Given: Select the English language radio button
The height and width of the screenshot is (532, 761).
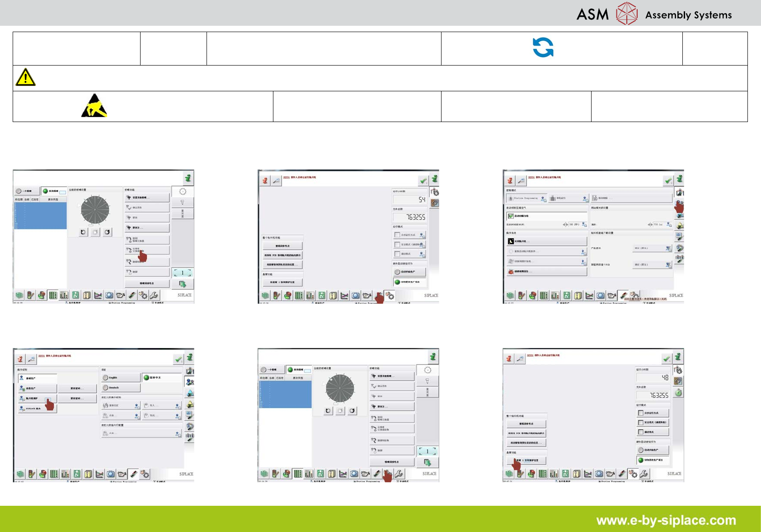Looking at the screenshot, I should 106,377.
